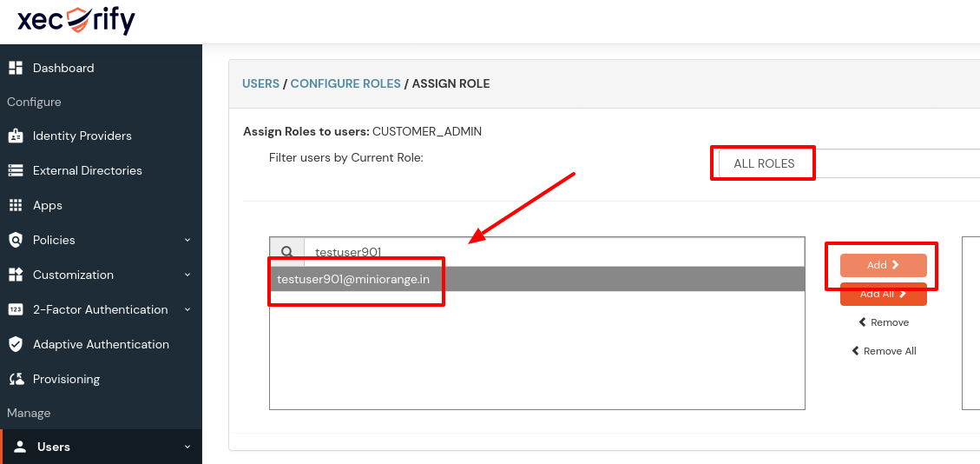The width and height of the screenshot is (980, 464).
Task: Focus the user search field containing testuser901
Action: [556, 252]
